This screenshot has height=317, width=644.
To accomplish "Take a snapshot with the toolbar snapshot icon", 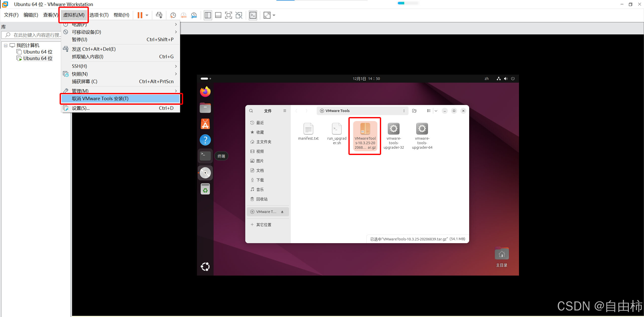I will point(173,15).
